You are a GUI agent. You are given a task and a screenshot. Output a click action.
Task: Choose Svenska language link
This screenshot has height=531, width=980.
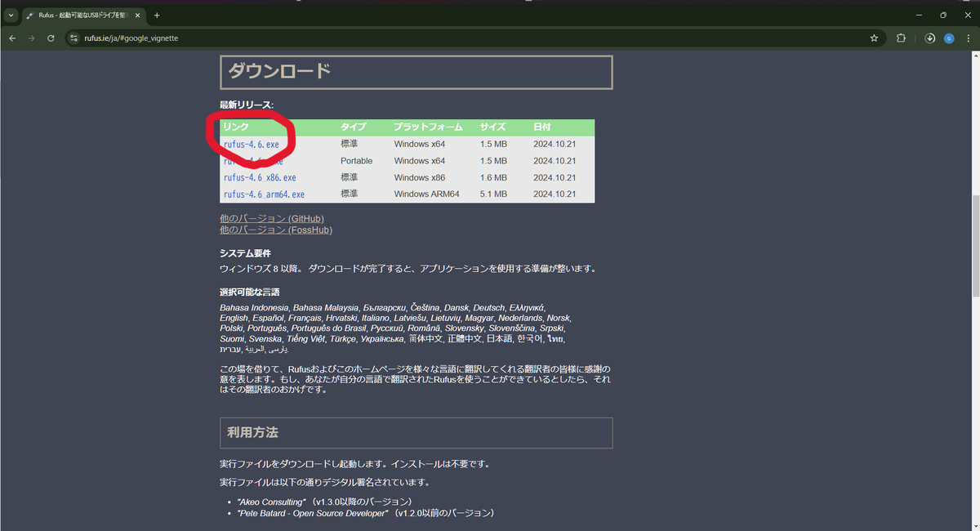(265, 338)
